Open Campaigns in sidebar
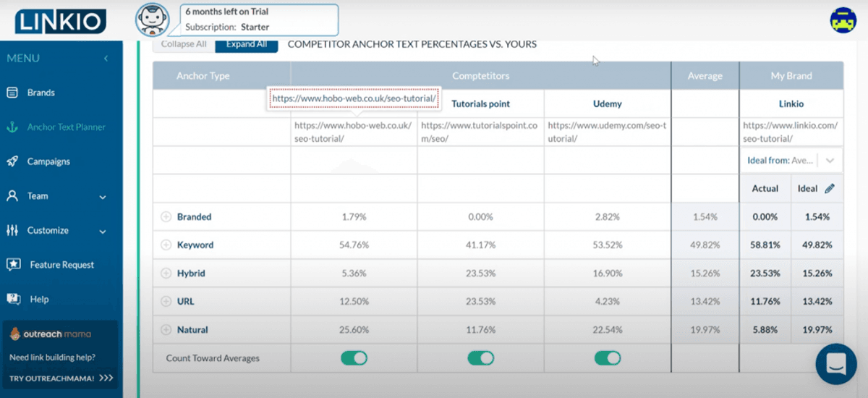 click(x=48, y=161)
